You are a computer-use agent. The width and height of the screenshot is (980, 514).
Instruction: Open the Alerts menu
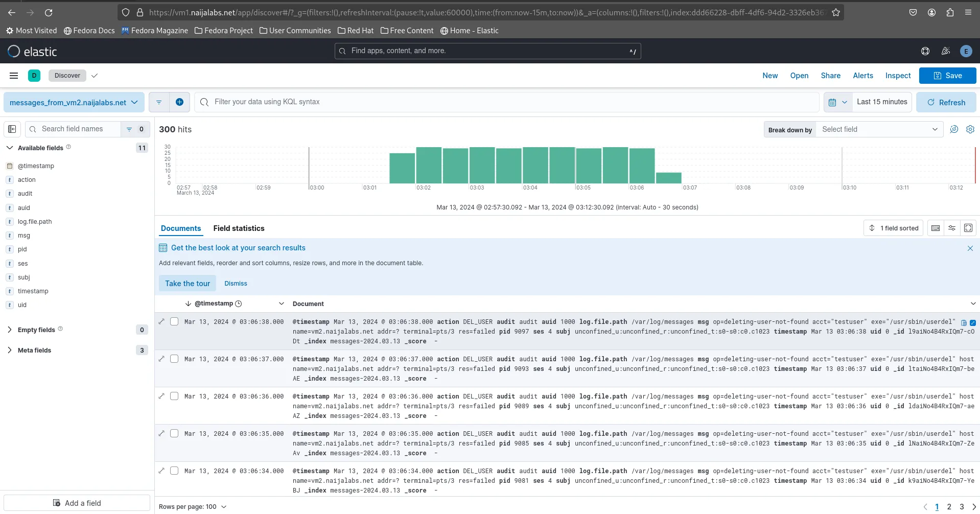[x=863, y=76]
